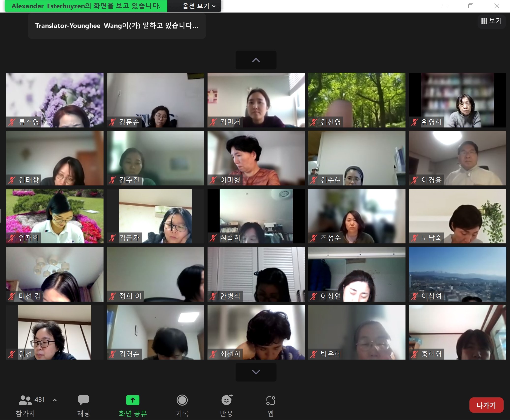Select 이상연 video tile
Viewport: 510px width, 420px height.
[357, 274]
